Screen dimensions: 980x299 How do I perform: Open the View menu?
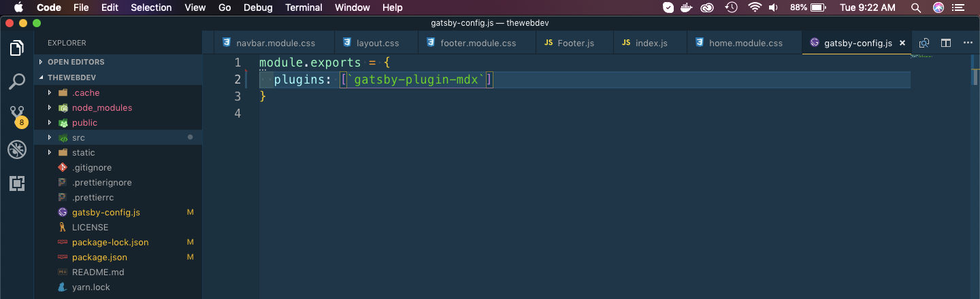click(195, 7)
